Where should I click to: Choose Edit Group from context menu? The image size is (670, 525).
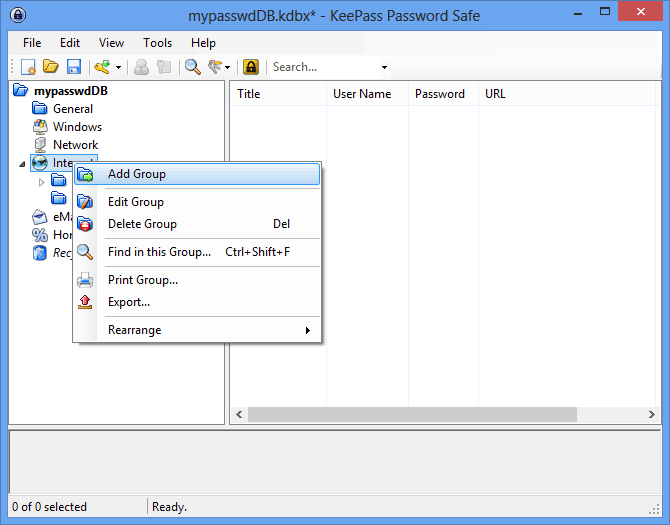click(x=197, y=202)
